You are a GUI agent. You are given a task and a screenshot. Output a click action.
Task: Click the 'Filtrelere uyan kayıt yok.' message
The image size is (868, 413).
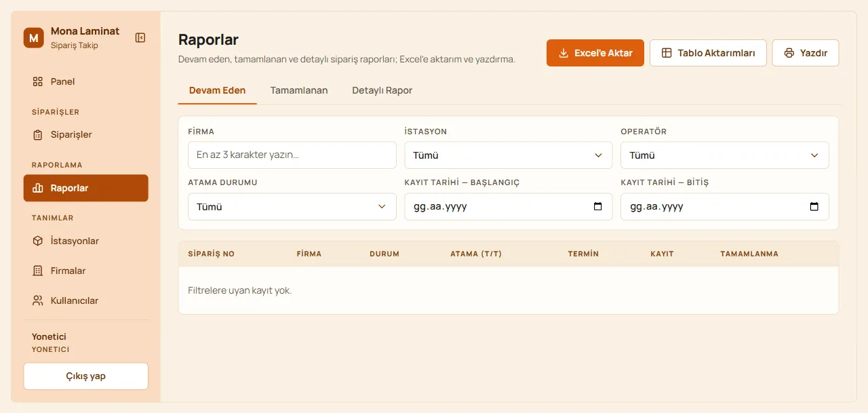239,290
